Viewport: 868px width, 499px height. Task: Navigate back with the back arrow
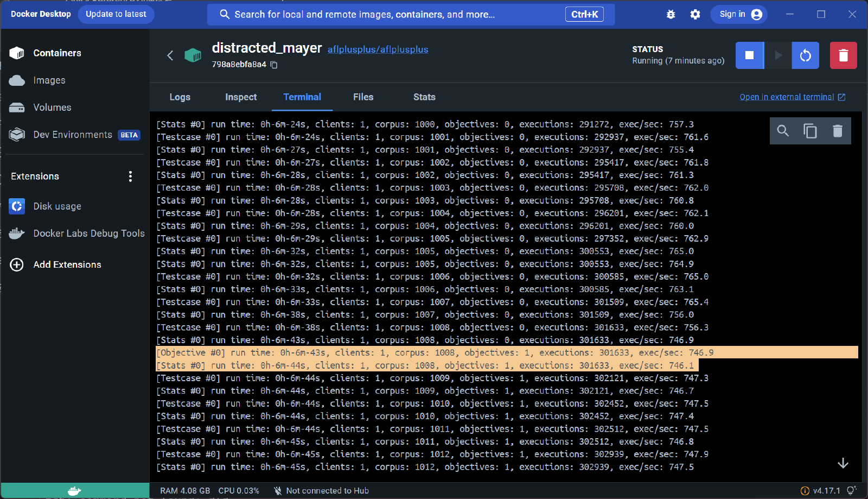[170, 55]
